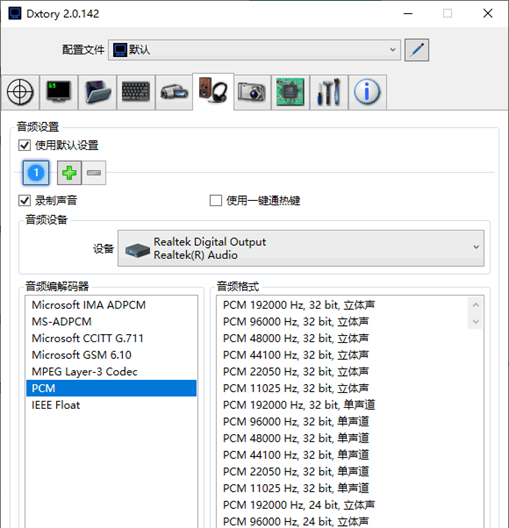Select the audio speaker and headphones tab
This screenshot has height=528, width=509.
point(213,91)
